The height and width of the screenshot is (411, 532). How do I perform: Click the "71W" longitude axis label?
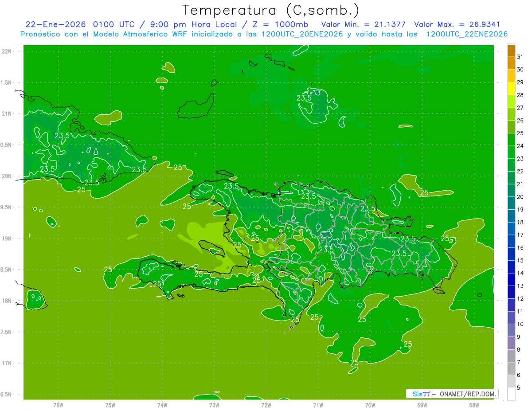coord(318,405)
